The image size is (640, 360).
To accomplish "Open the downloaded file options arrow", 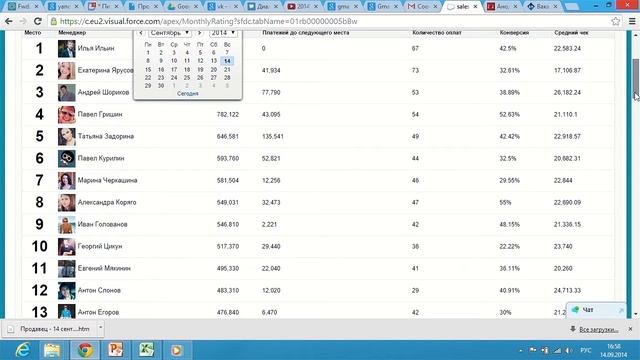I will tap(100, 328).
